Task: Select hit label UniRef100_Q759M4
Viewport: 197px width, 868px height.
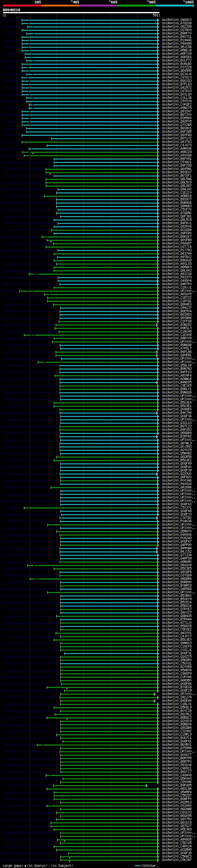Action: 177,748
